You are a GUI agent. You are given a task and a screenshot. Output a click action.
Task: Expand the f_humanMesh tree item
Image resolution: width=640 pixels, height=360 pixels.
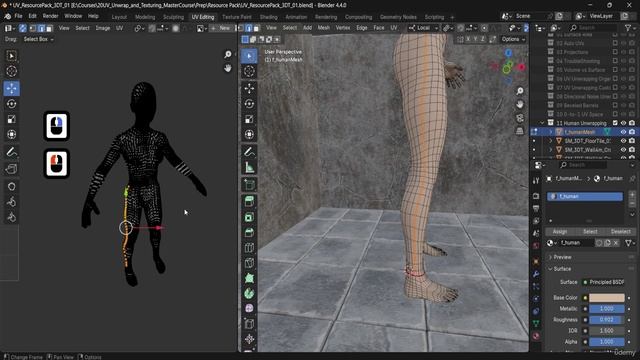pos(551,132)
